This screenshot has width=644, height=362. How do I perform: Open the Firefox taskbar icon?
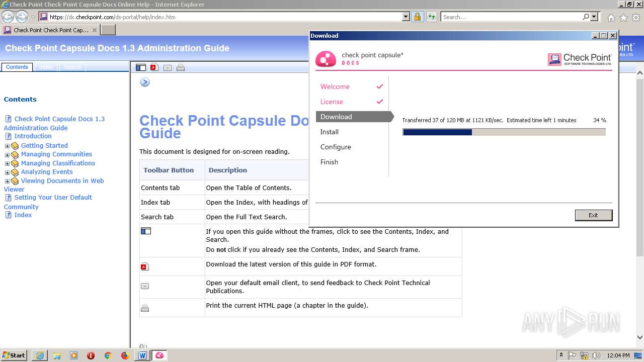(125, 355)
